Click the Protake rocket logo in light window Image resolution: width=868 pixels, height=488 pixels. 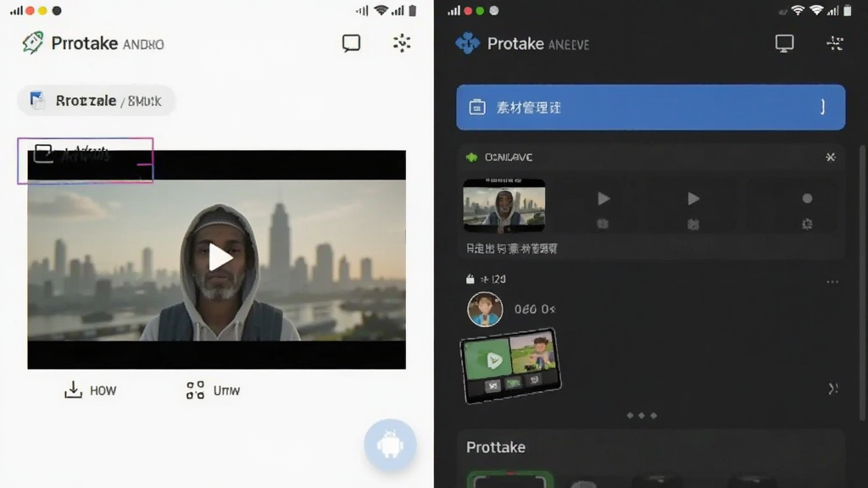(33, 42)
